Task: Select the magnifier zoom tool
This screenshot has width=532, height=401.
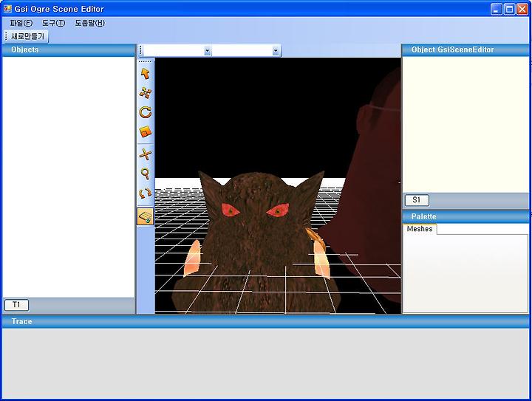Action: pyautogui.click(x=146, y=174)
